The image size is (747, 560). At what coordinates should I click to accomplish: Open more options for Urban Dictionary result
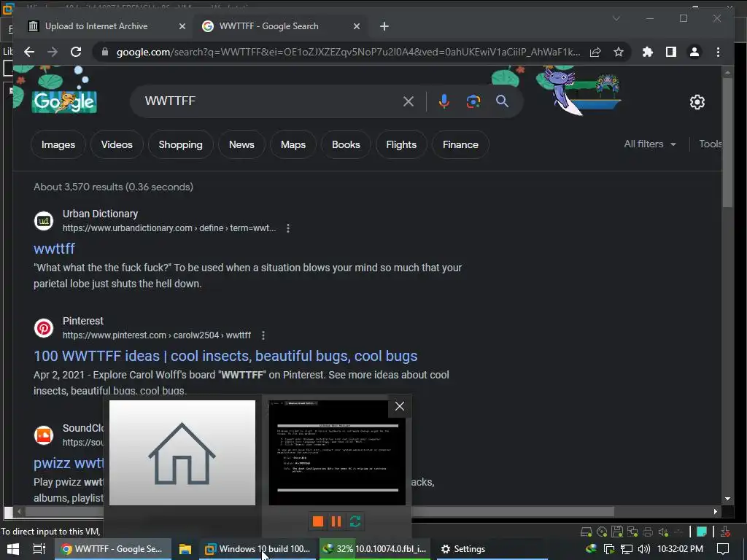(287, 228)
